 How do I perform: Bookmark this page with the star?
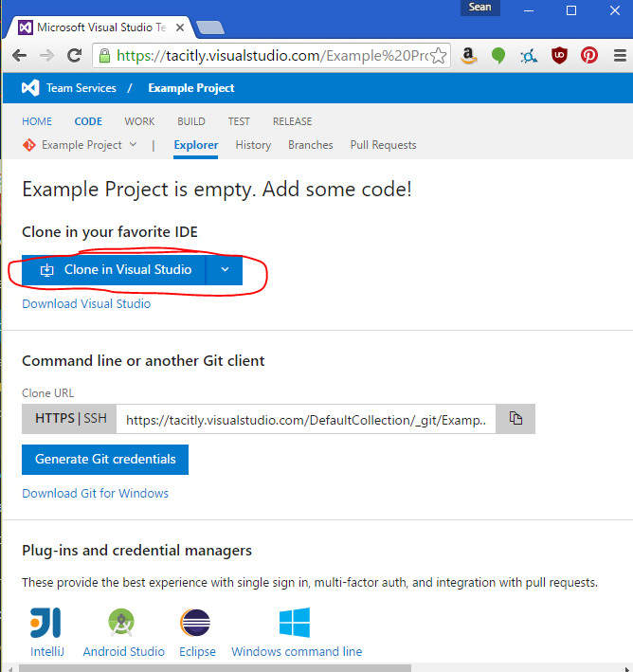pyautogui.click(x=439, y=55)
